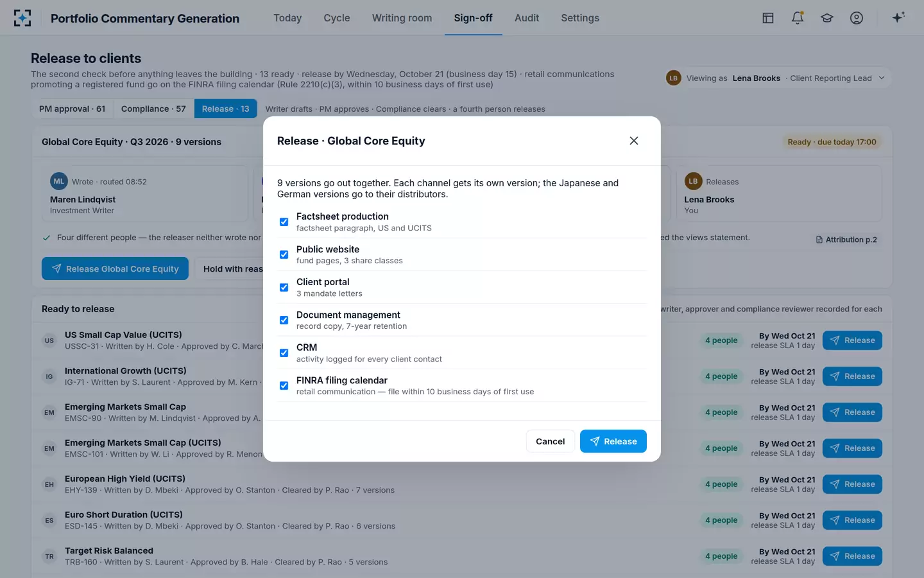Click the IG badge for International Growth

[49, 376]
